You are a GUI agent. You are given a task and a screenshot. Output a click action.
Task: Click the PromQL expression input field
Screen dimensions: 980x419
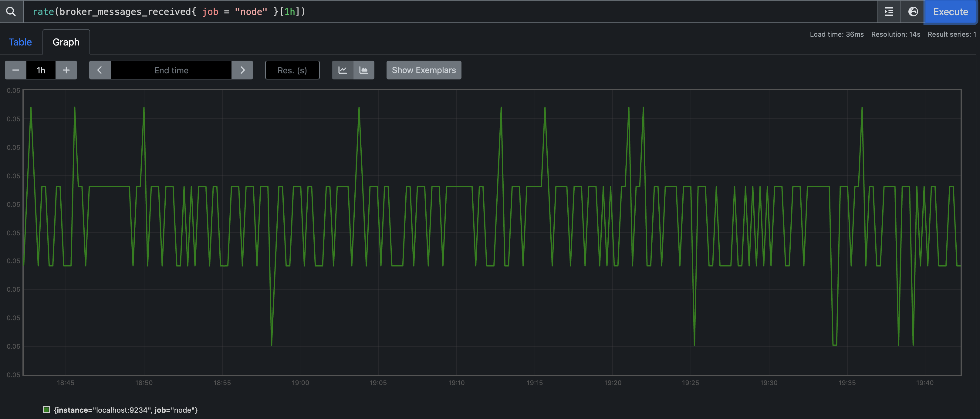pyautogui.click(x=450, y=12)
